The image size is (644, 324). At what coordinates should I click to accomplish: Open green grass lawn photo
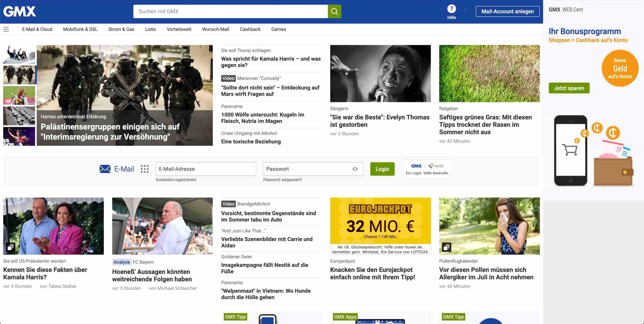tap(489, 73)
